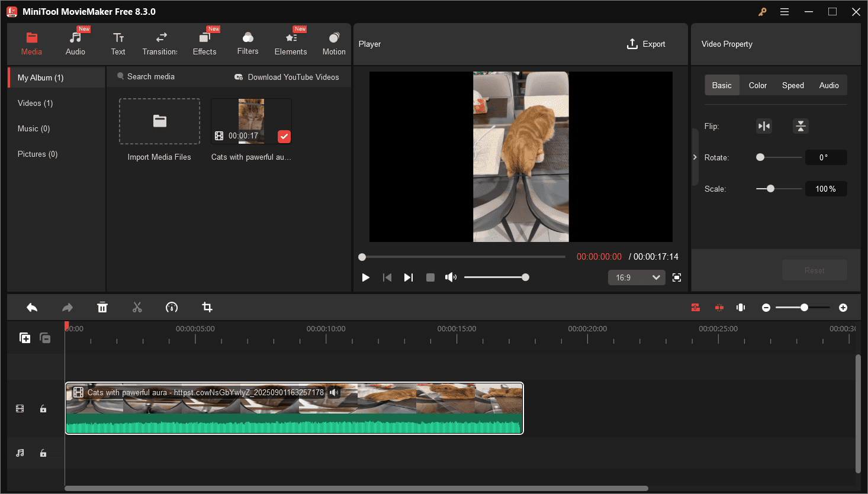
Task: Open the Effects tab
Action: [205, 44]
